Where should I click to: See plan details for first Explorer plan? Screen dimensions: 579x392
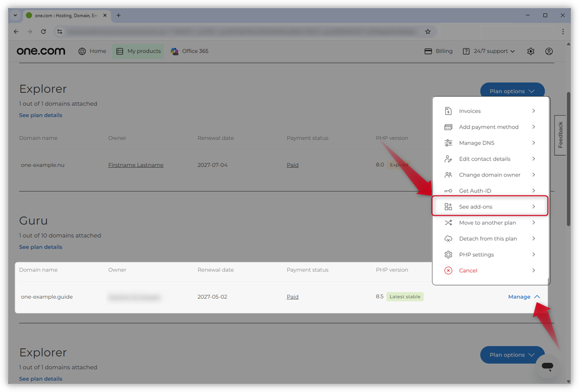41,115
